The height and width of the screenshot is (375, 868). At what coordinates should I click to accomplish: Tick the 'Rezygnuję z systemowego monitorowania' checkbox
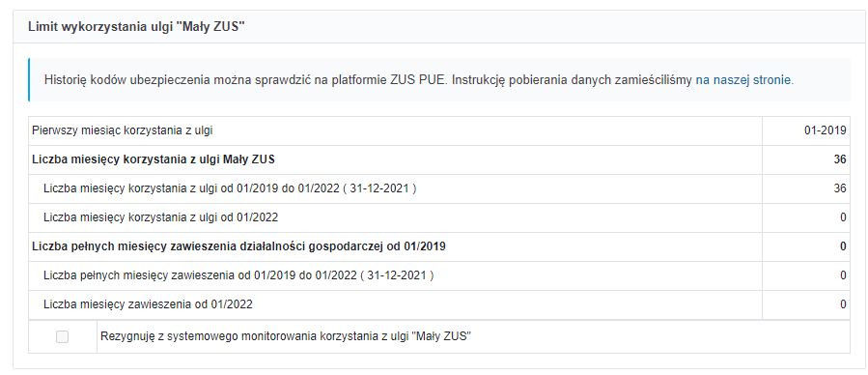[x=62, y=336]
